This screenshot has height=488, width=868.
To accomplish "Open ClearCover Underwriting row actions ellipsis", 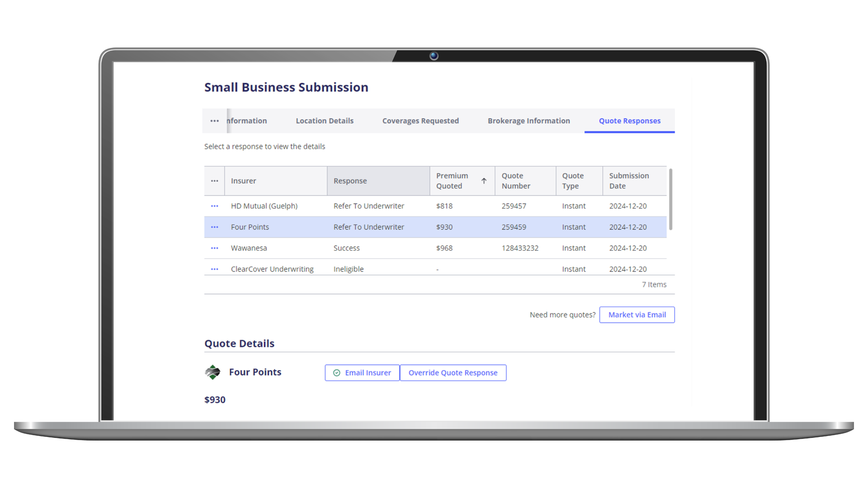I will click(214, 269).
